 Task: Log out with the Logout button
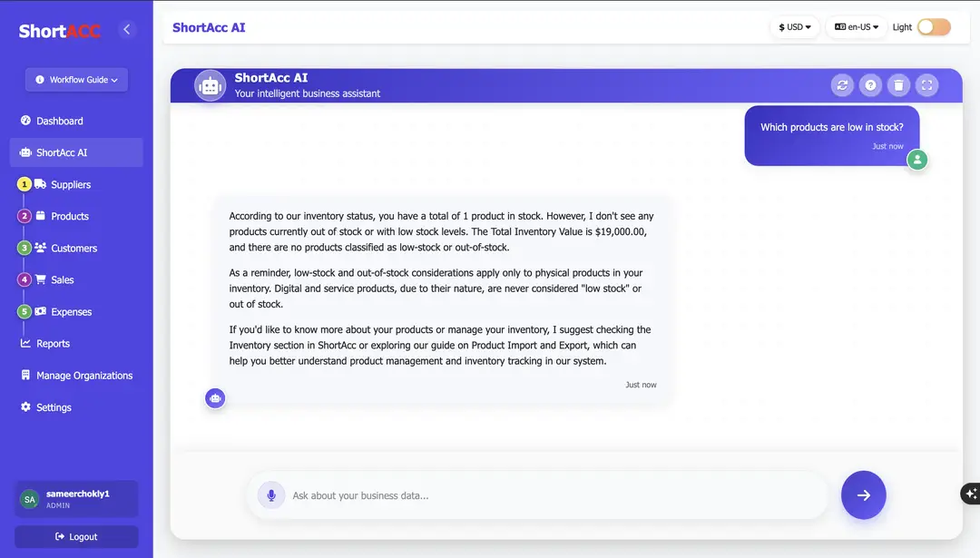tap(76, 537)
